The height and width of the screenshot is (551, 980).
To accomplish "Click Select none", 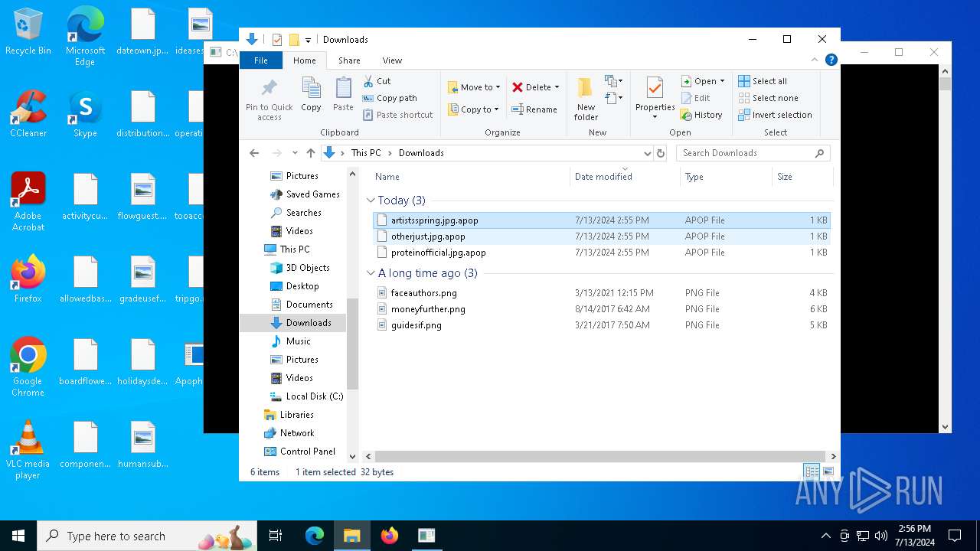I will click(x=768, y=98).
